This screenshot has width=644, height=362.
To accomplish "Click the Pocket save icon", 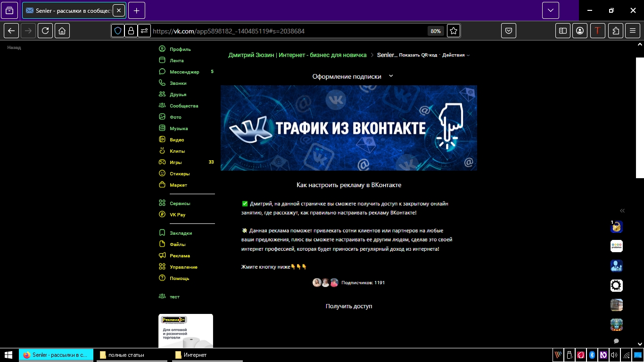I will pyautogui.click(x=509, y=31).
